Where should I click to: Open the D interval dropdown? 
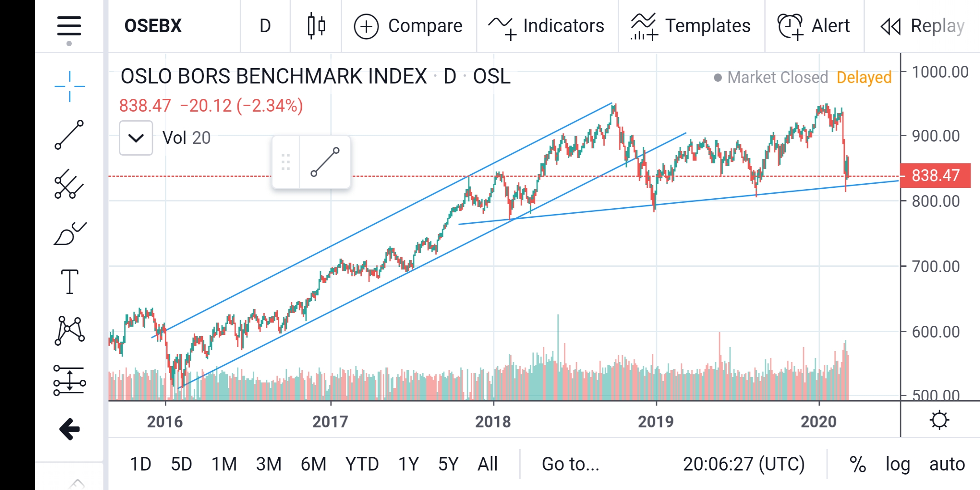click(265, 26)
